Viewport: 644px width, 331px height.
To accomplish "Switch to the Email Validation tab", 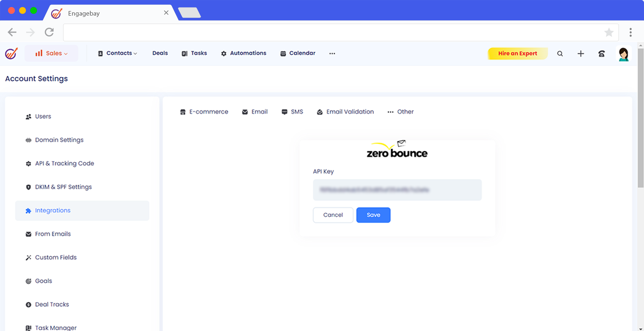I will coord(345,112).
